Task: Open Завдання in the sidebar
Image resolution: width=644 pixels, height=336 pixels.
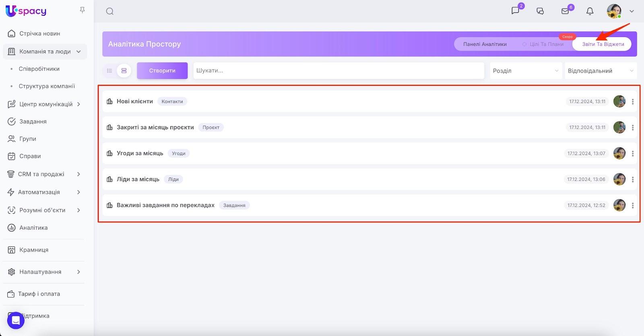Action: pos(33,121)
